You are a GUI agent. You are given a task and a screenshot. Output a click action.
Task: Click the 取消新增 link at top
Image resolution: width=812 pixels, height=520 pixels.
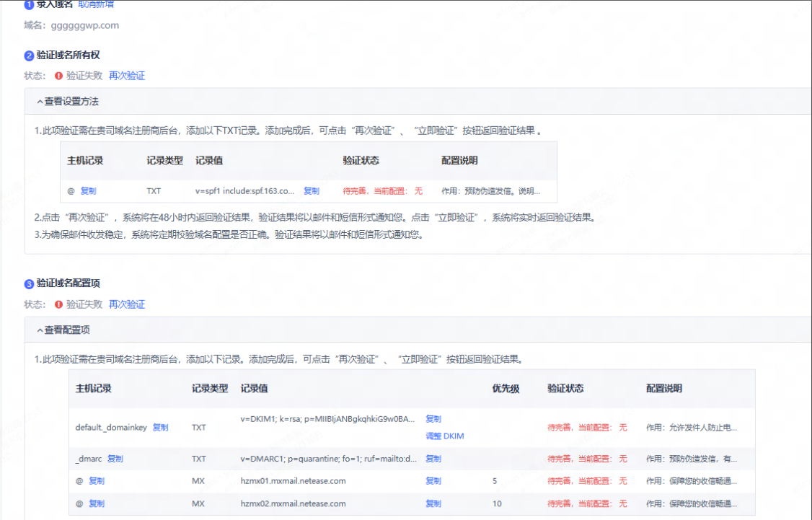pos(96,4)
